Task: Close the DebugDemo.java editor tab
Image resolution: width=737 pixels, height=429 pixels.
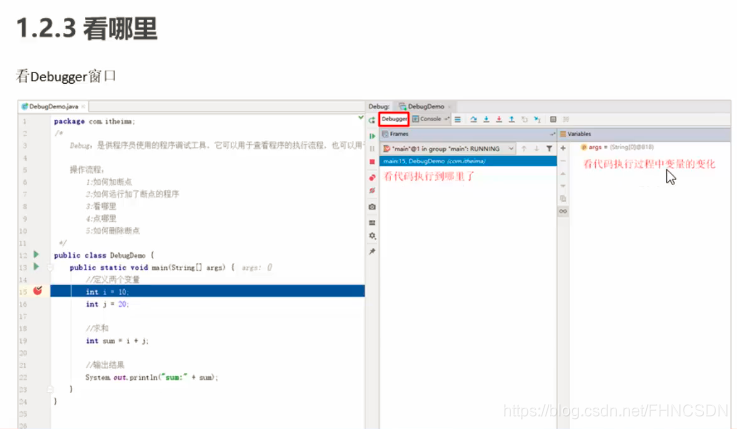Action: click(x=83, y=107)
